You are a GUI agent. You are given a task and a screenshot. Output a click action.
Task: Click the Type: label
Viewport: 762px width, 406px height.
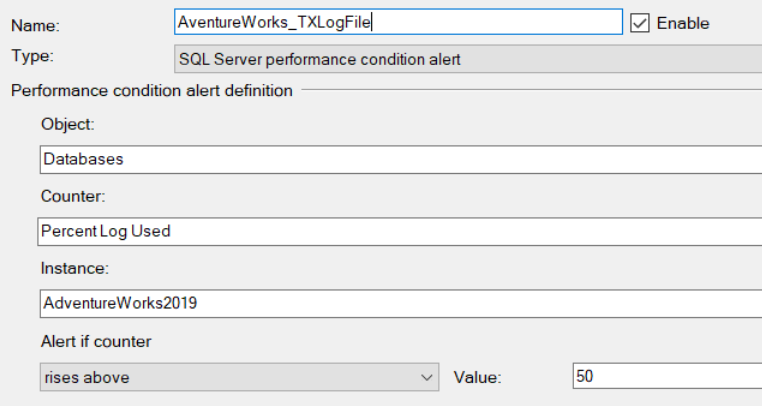33,56
